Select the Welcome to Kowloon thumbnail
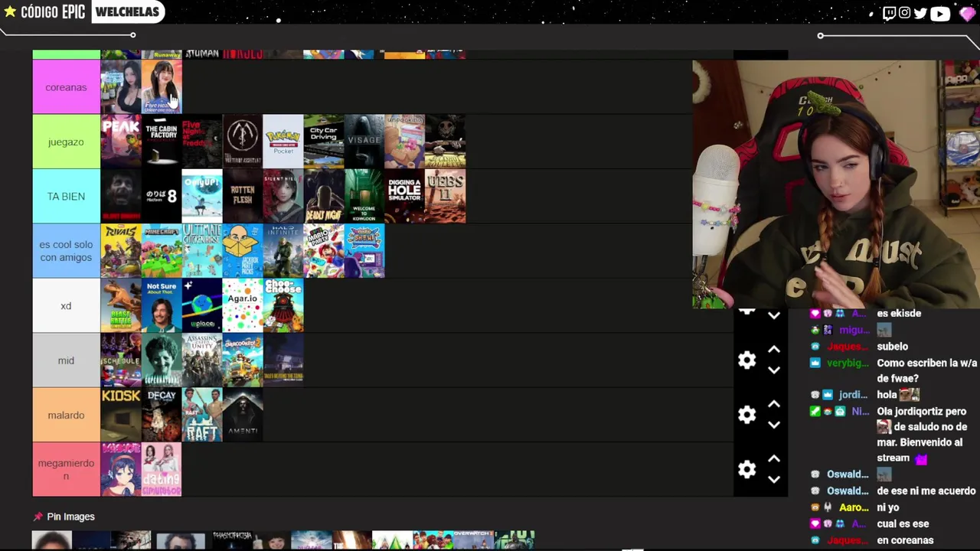 364,197
